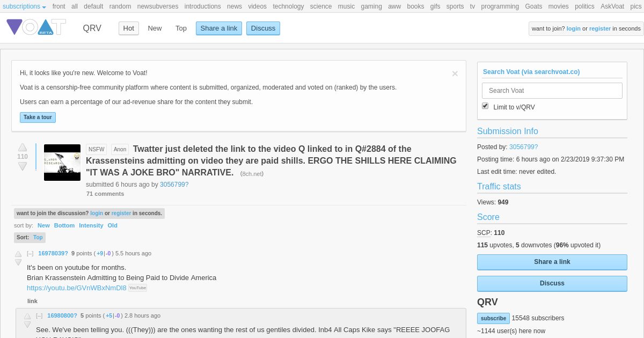Click the link permalink under first comment
This screenshot has width=644, height=338.
[x=33, y=301]
